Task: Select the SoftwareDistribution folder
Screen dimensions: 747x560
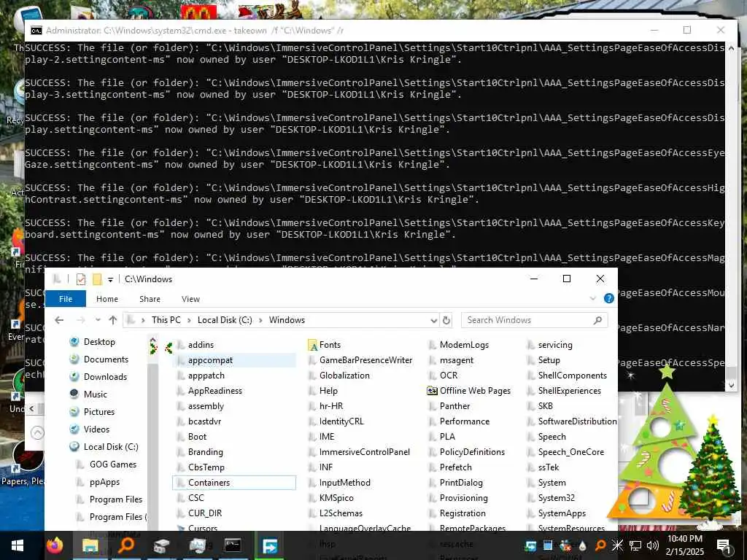Action: tap(577, 421)
